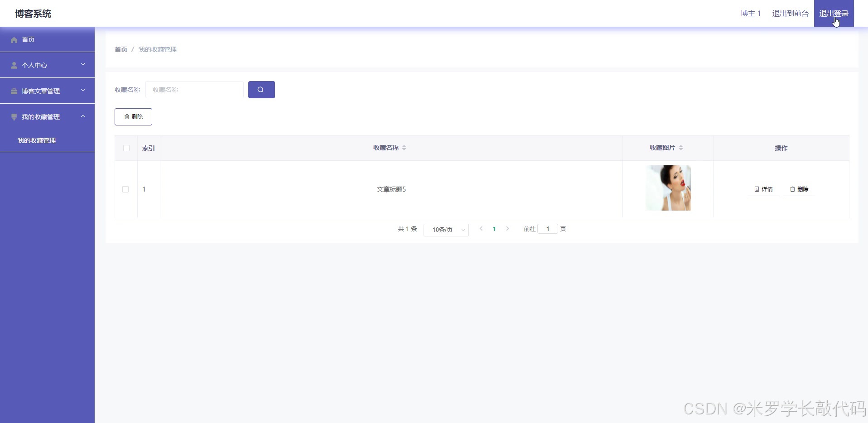Image resolution: width=868 pixels, height=423 pixels.
Task: Click the document icon beside 博客文章管理
Action: pos(14,91)
